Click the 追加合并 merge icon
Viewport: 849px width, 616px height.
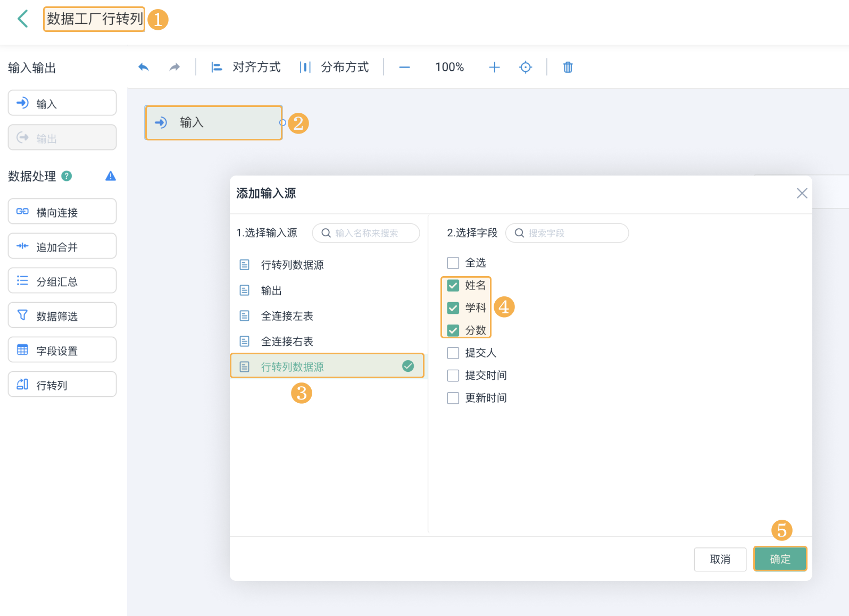coord(22,246)
